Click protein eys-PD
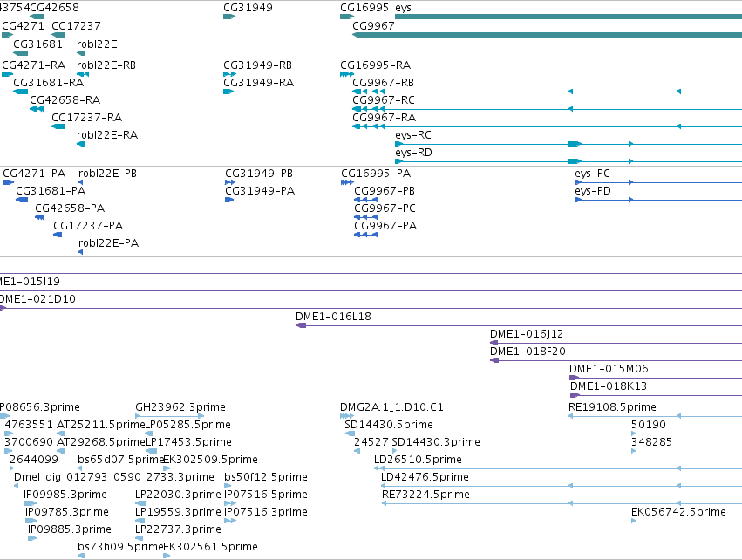 (x=593, y=191)
